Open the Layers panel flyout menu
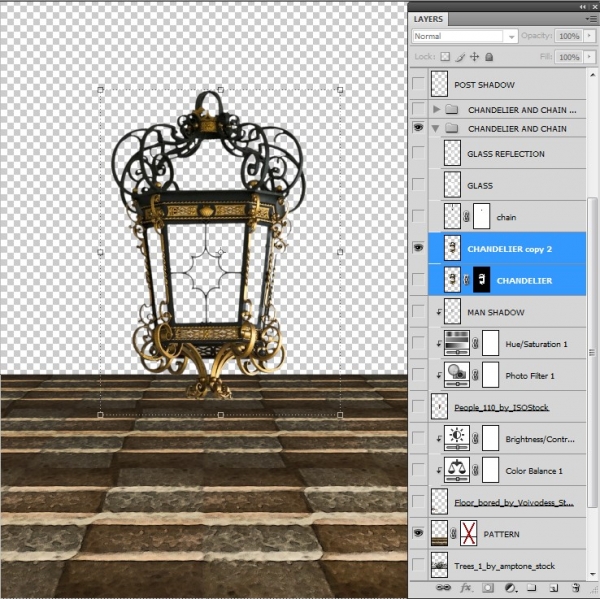Viewport: 600px width, 599px height. [589, 18]
